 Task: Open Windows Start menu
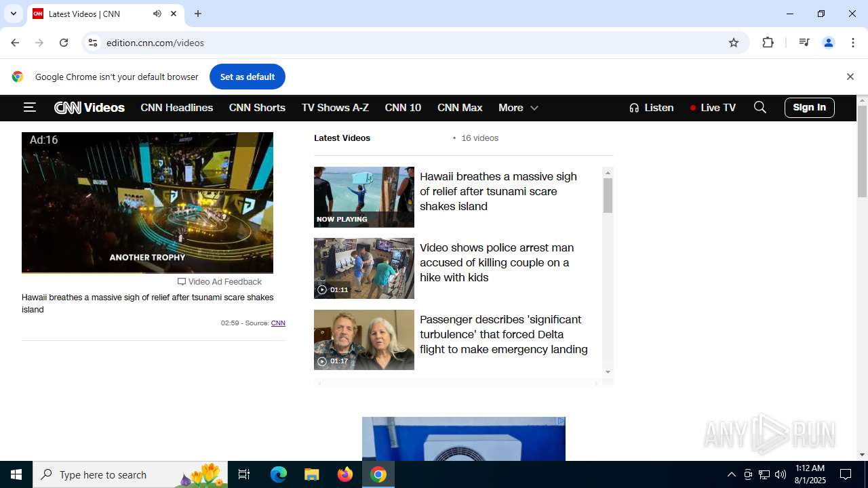click(x=16, y=474)
